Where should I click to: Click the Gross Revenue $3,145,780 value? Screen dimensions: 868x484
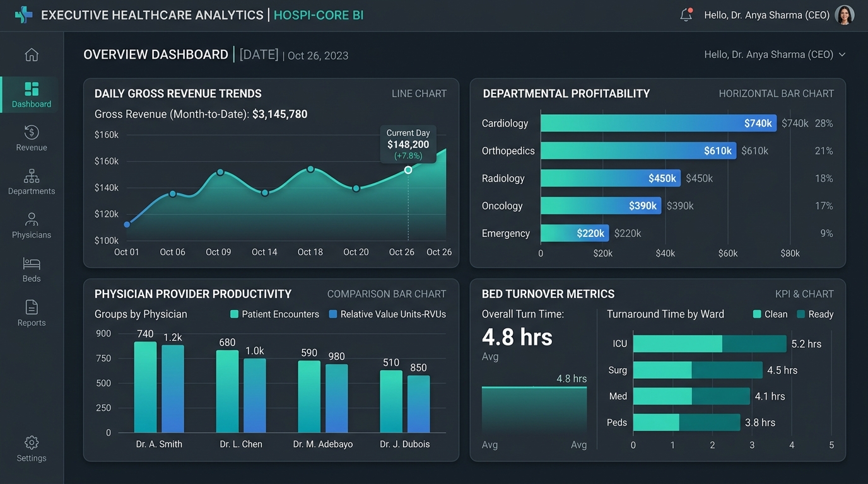point(279,114)
